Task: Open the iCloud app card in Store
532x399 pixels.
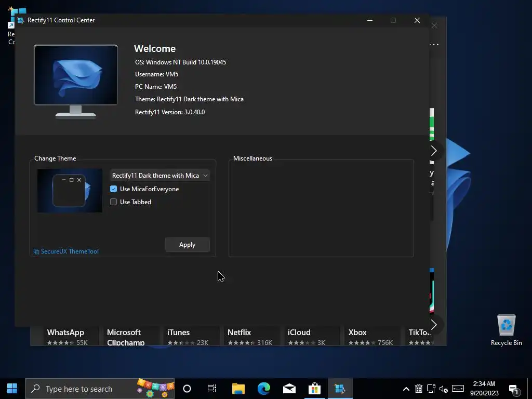Action: [x=312, y=337]
